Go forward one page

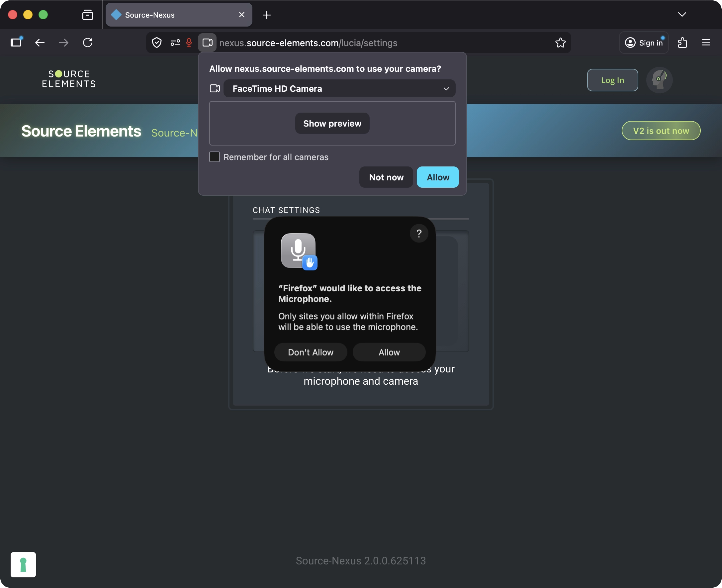pyautogui.click(x=64, y=43)
